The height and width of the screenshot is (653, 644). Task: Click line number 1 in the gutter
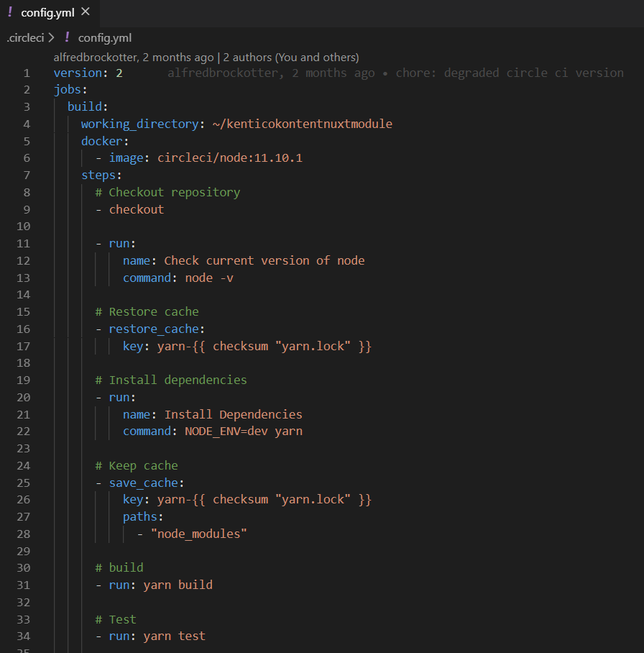[x=27, y=73]
